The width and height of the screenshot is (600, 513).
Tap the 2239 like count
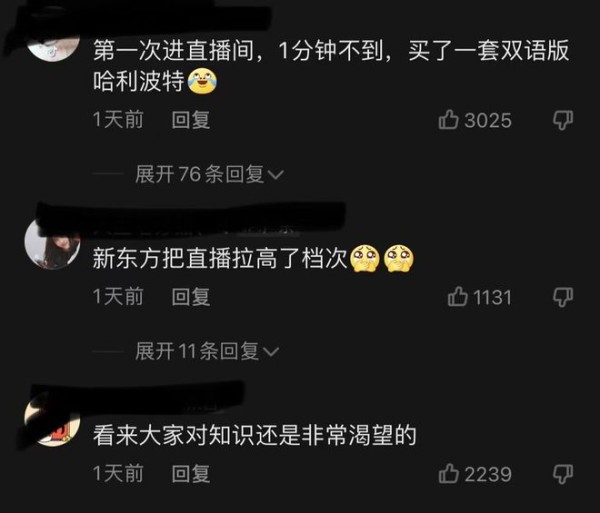pos(488,474)
